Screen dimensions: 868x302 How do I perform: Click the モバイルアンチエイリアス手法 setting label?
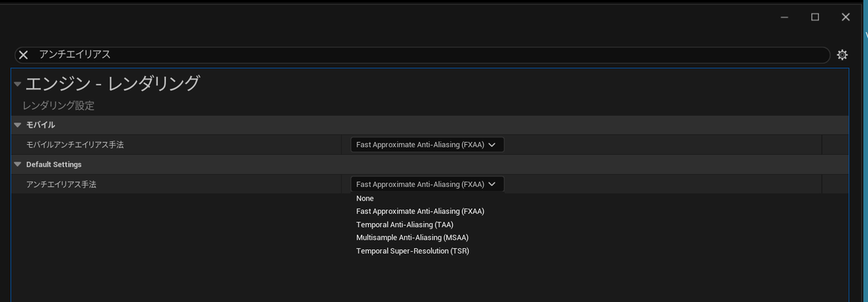75,145
